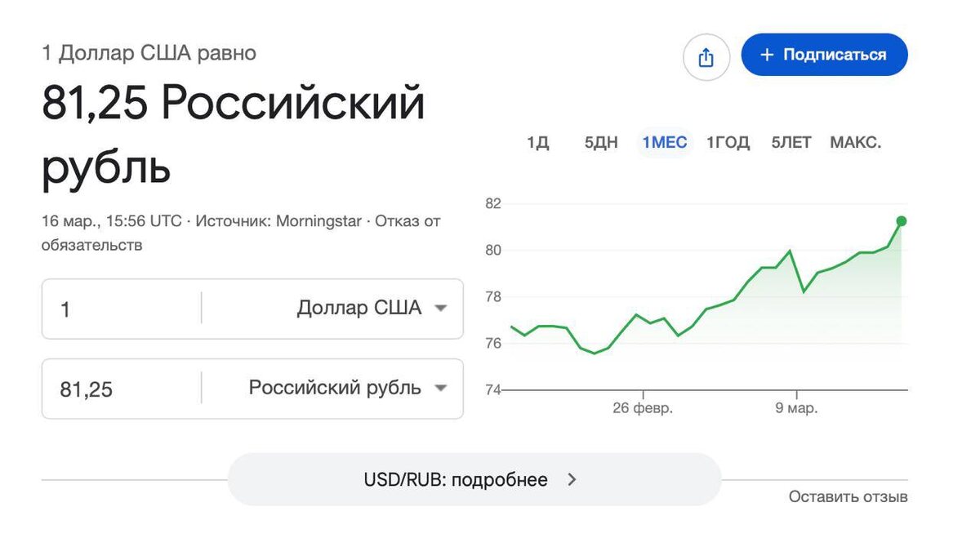Click the plus icon in Подписаться button
The width and height of the screenshot is (980, 538).
(766, 55)
